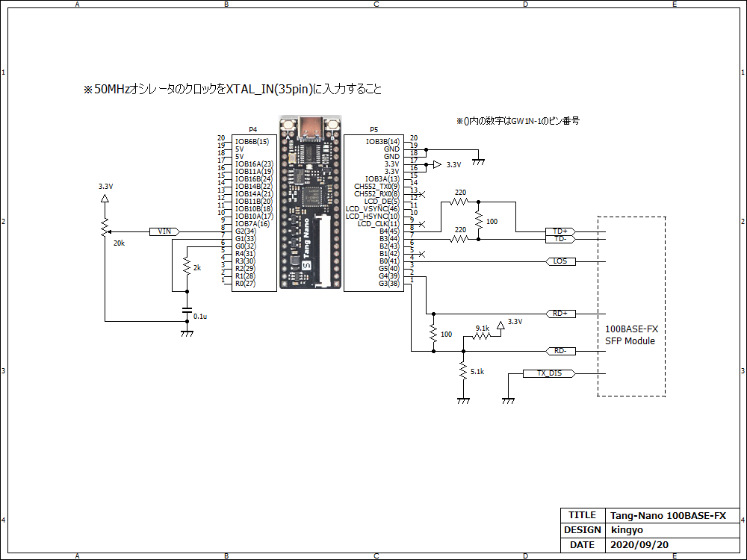This screenshot has width=747, height=560.
Task: Select the LOS net tag
Action: (x=560, y=261)
